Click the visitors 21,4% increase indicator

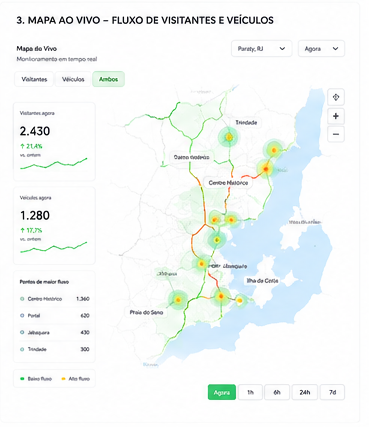tap(31, 146)
